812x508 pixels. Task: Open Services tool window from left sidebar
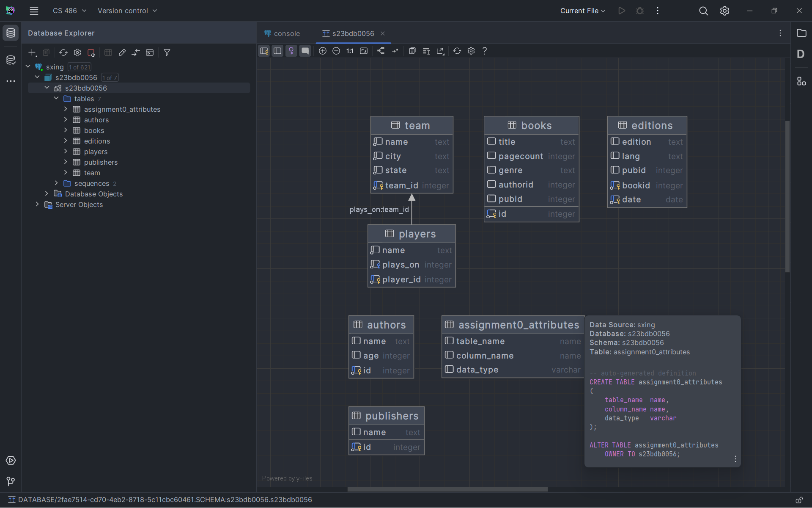11,460
